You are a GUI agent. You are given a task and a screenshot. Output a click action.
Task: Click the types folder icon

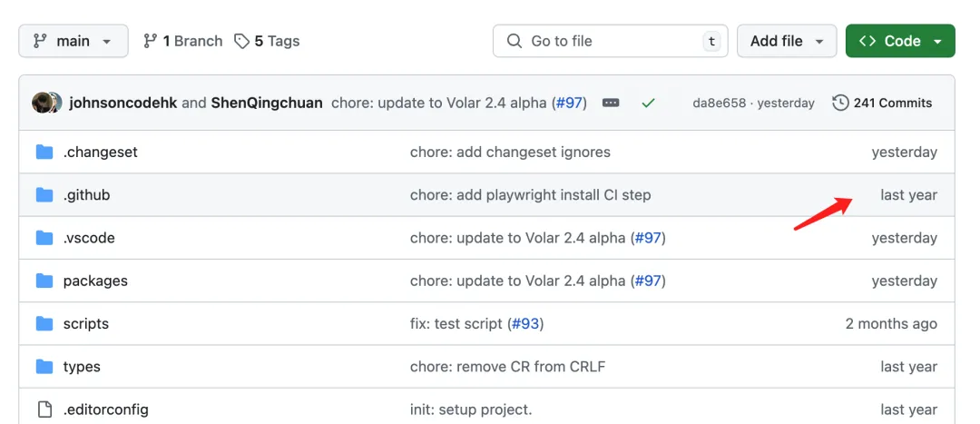click(44, 367)
